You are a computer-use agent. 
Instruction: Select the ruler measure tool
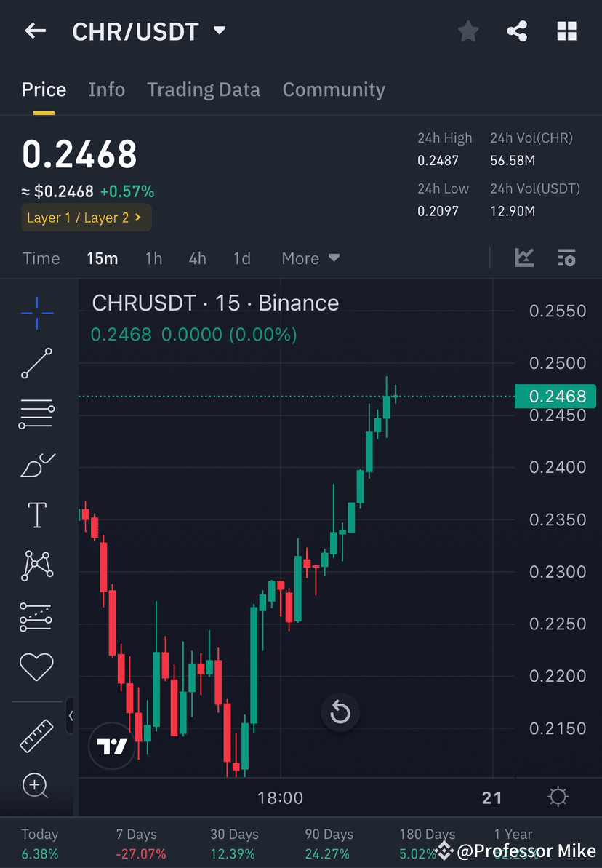pyautogui.click(x=36, y=735)
